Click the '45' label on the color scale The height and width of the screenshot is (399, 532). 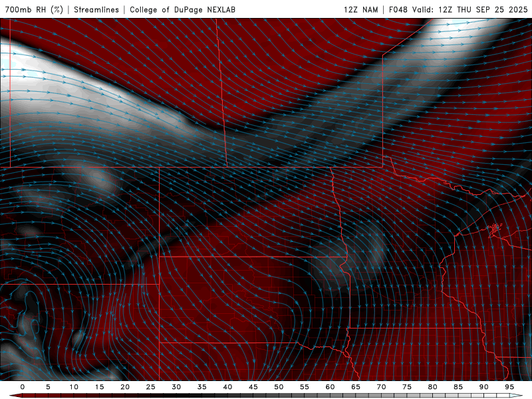pos(253,387)
